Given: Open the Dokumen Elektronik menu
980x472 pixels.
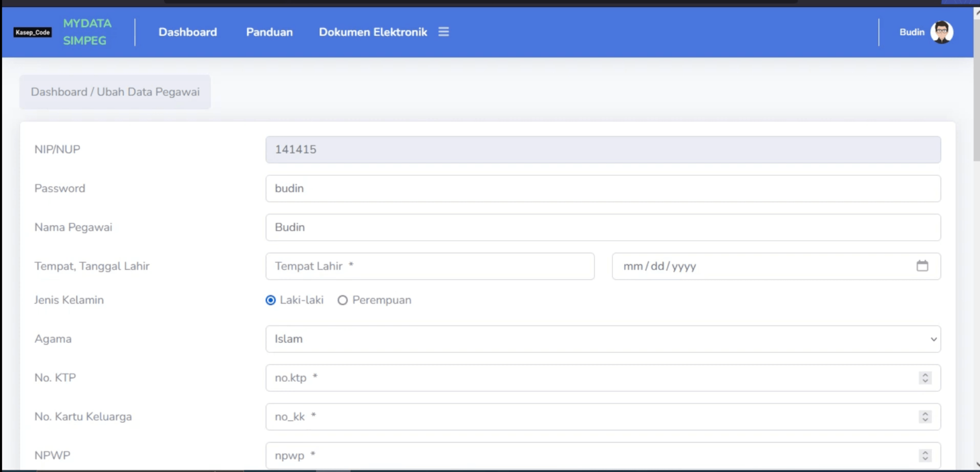Looking at the screenshot, I should (373, 32).
